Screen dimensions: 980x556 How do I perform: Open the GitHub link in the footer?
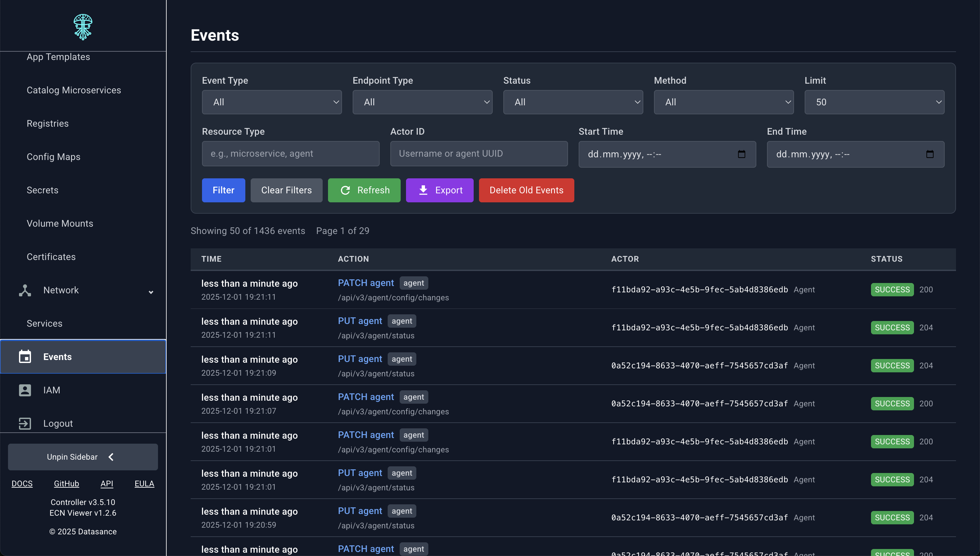[66, 483]
